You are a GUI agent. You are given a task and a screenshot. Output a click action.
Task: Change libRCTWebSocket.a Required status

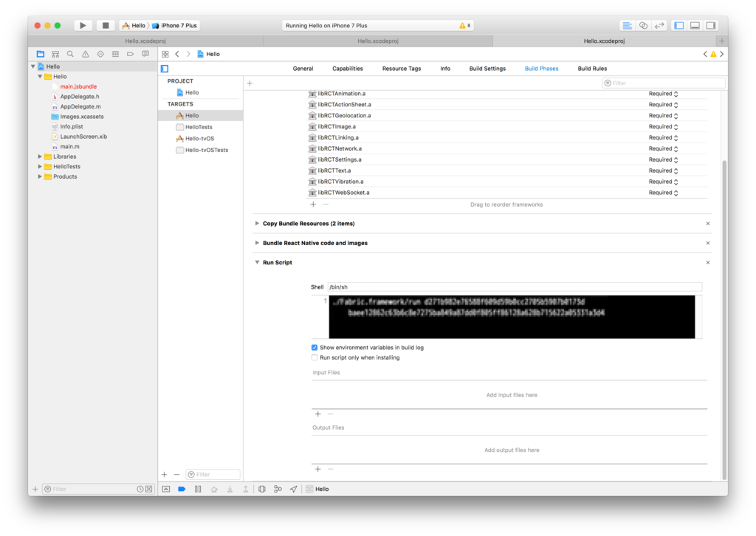click(663, 193)
